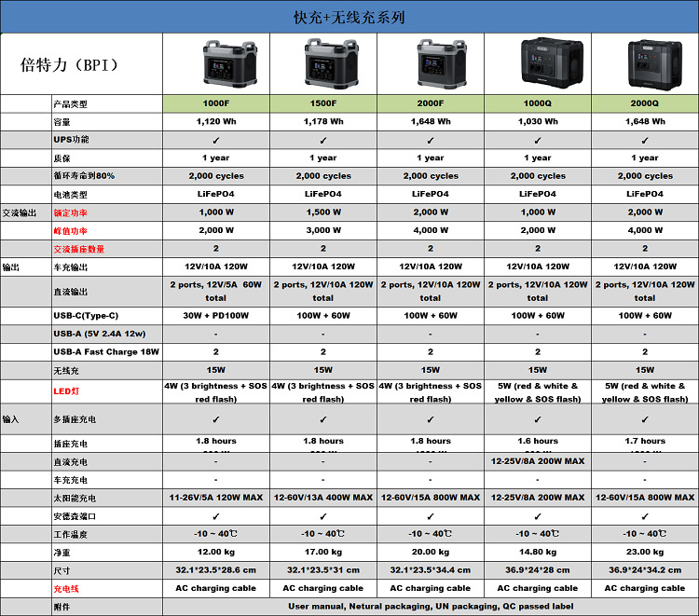Screen dimensions: 699x616
Task: Select the 1000Q model header cell
Action: pyautogui.click(x=538, y=103)
